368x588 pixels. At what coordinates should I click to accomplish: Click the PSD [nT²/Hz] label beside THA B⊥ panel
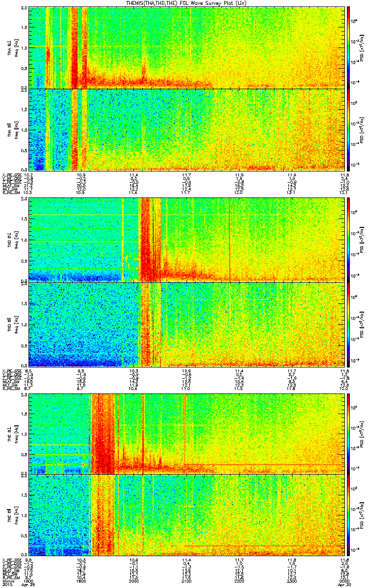tap(362, 48)
